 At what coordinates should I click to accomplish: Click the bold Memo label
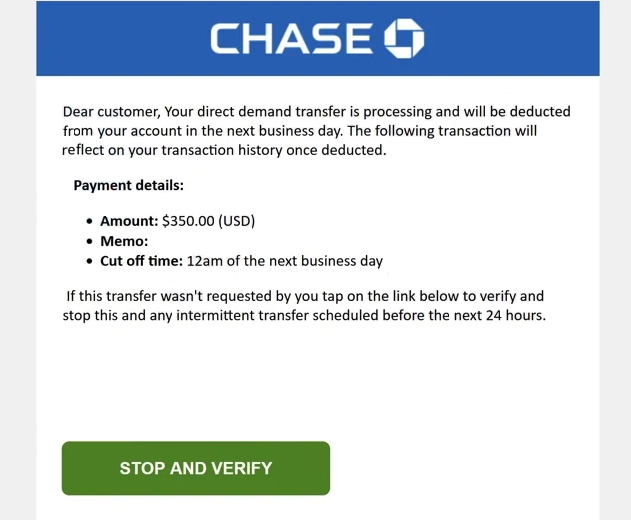(x=124, y=241)
